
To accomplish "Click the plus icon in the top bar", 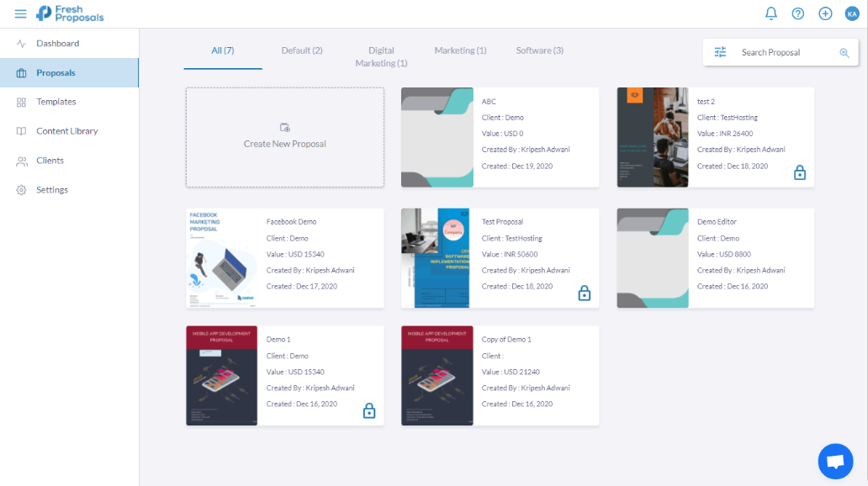I will tap(825, 13).
